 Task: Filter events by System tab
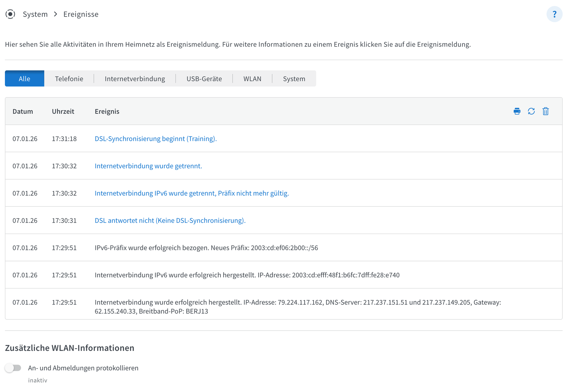(x=294, y=79)
